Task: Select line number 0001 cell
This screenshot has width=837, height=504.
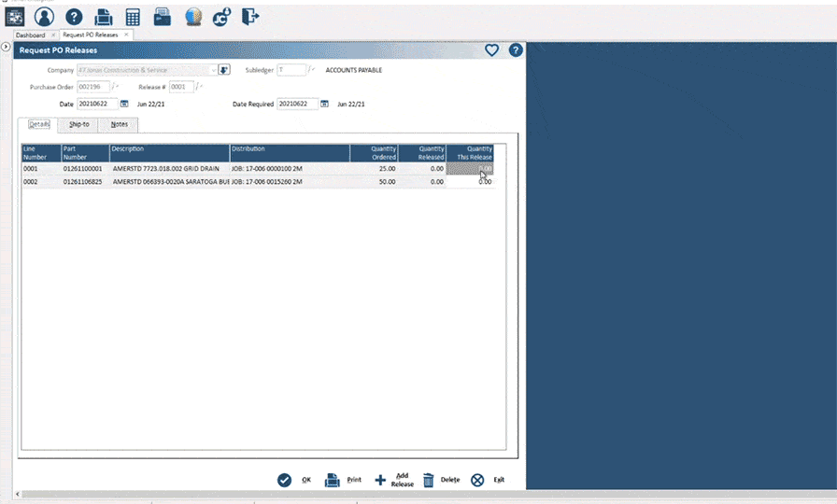Action: 41,169
